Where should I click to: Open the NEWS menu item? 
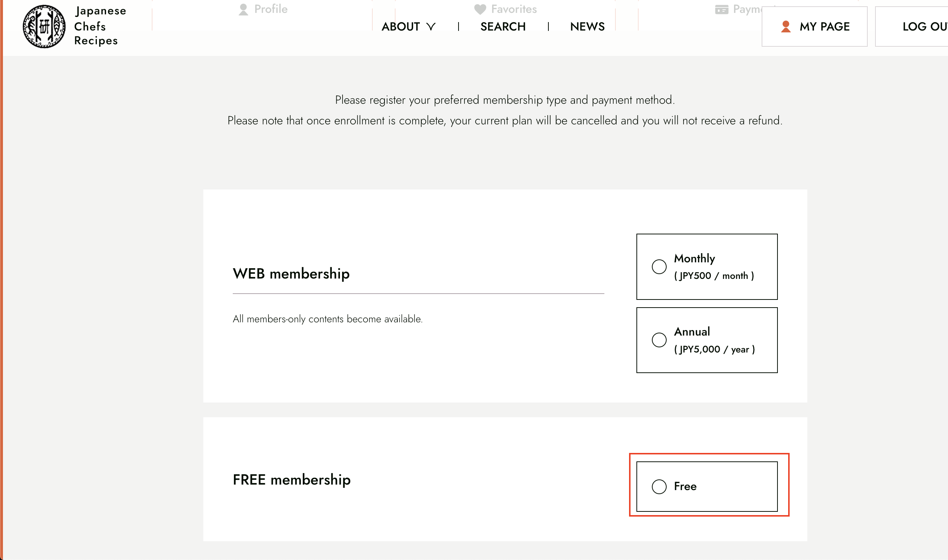pos(587,26)
